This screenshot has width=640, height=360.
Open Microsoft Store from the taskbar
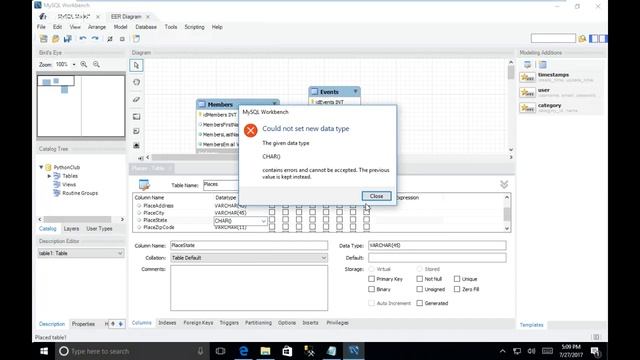pos(287,351)
